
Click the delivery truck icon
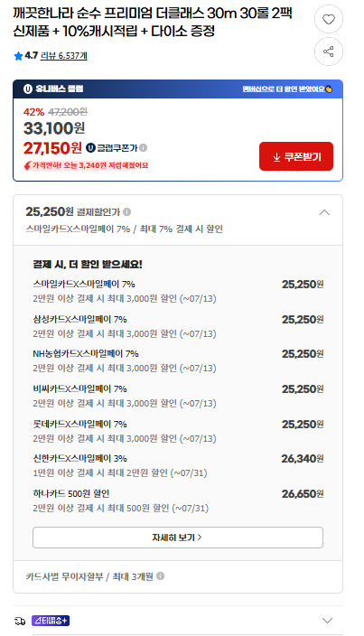(20, 621)
